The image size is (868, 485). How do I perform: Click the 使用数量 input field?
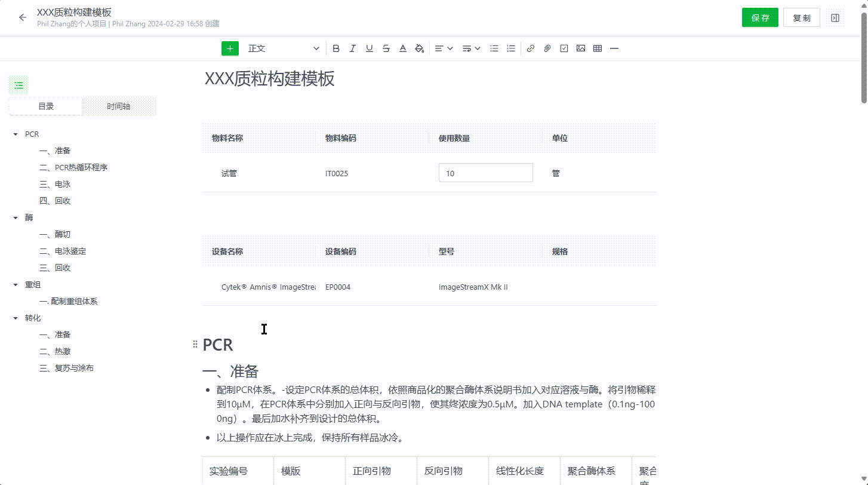(485, 173)
